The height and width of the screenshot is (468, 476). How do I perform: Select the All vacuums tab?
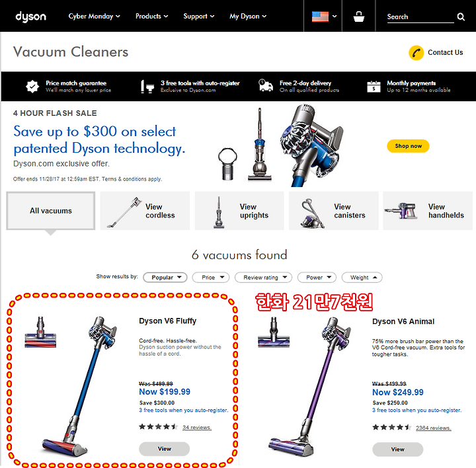[x=51, y=211]
